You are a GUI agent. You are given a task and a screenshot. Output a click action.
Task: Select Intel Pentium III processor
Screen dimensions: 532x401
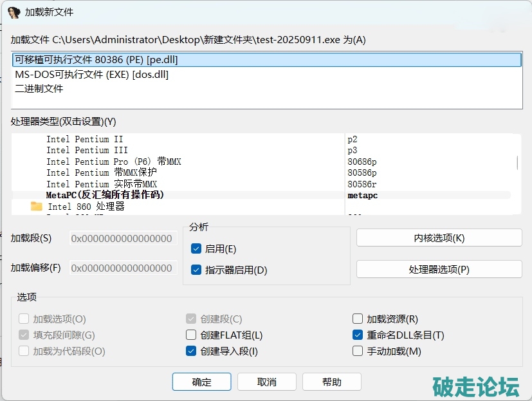87,150
